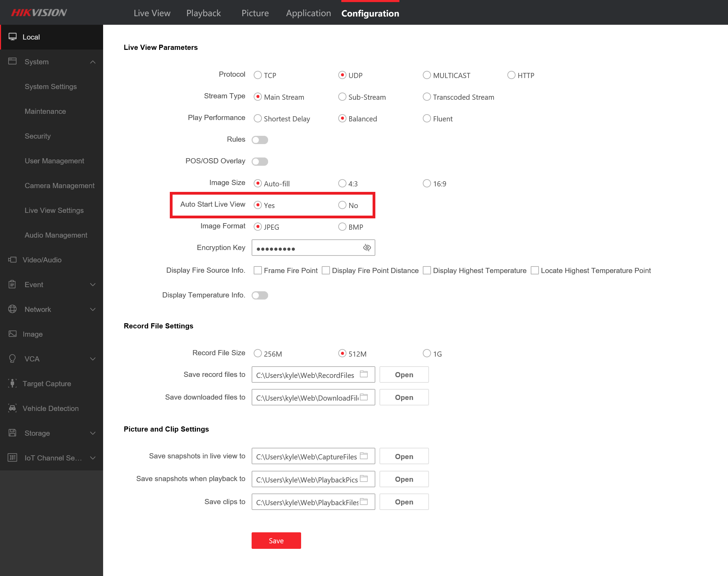The height and width of the screenshot is (576, 728).
Task: Click the Storage menu icon
Action: (x=12, y=432)
